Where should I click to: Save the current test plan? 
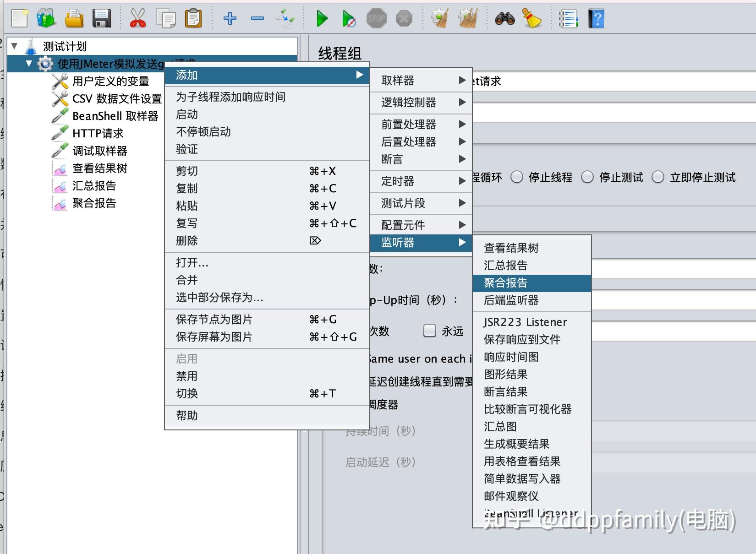(x=102, y=18)
